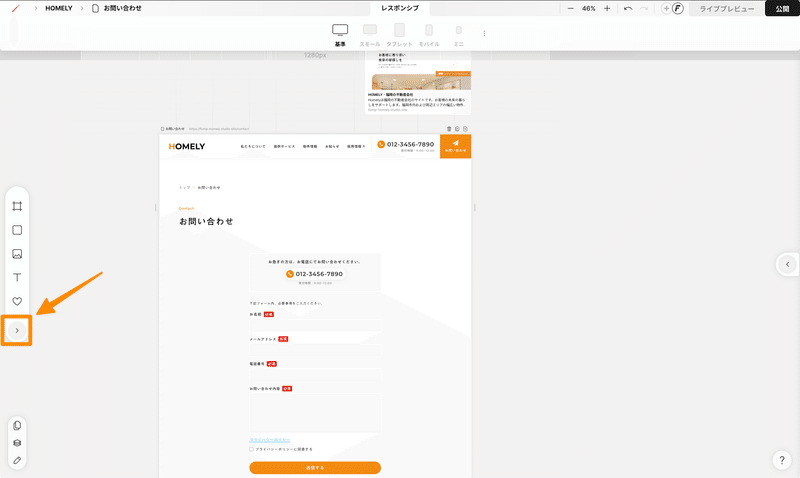Viewport: 800px width, 478px height.
Task: Click the orange Contact label text
Action: [x=186, y=208]
